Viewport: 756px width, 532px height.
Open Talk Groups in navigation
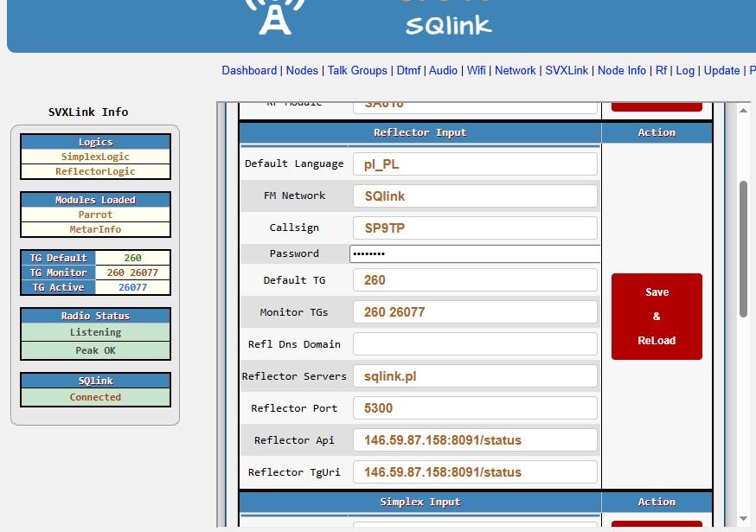357,71
